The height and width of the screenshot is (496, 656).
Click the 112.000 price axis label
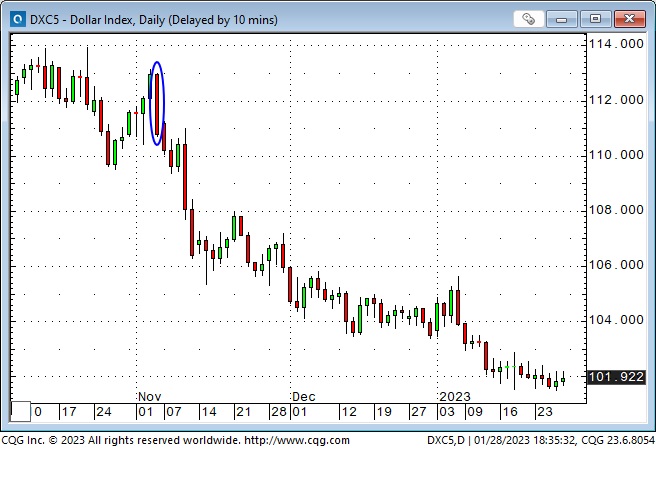(616, 100)
